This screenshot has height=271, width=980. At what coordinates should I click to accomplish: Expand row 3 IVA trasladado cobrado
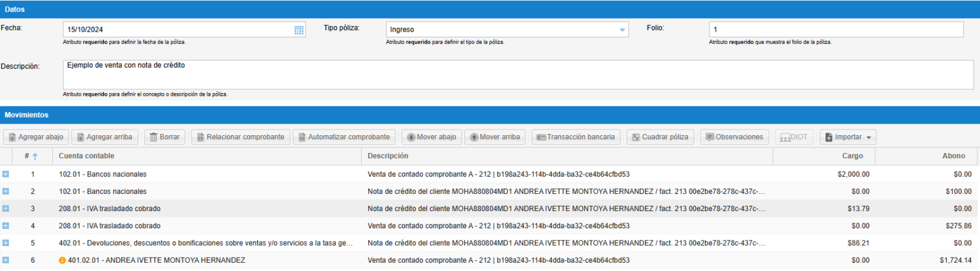[x=6, y=209]
